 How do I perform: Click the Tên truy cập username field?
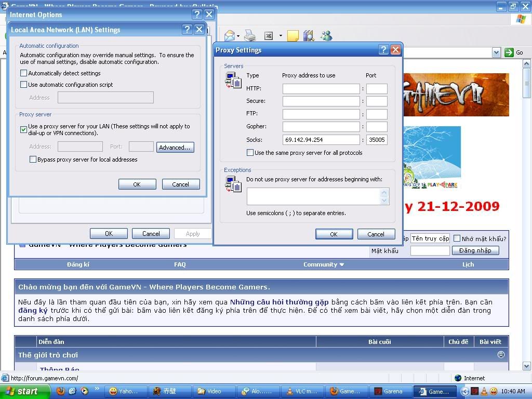(x=430, y=238)
